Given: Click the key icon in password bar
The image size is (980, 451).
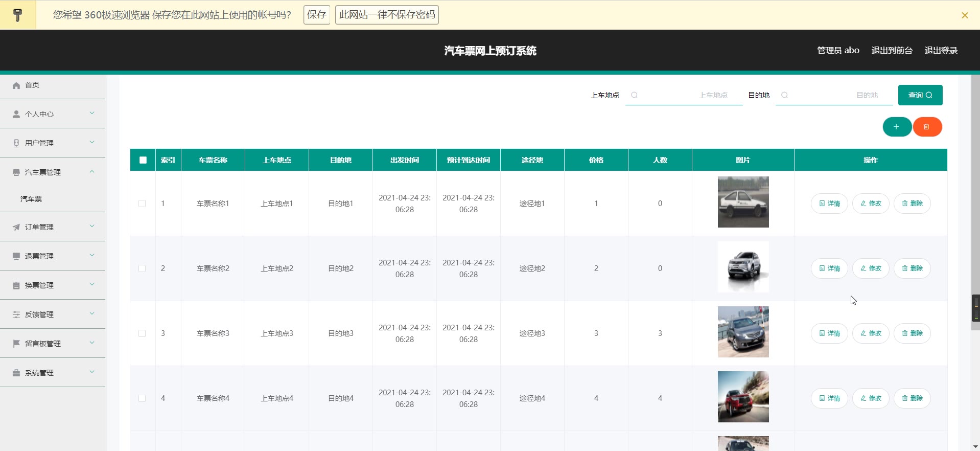Looking at the screenshot, I should click(x=18, y=15).
